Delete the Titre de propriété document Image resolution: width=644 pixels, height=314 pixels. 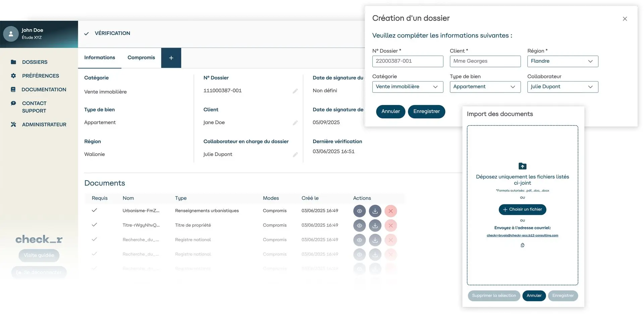[x=391, y=225]
